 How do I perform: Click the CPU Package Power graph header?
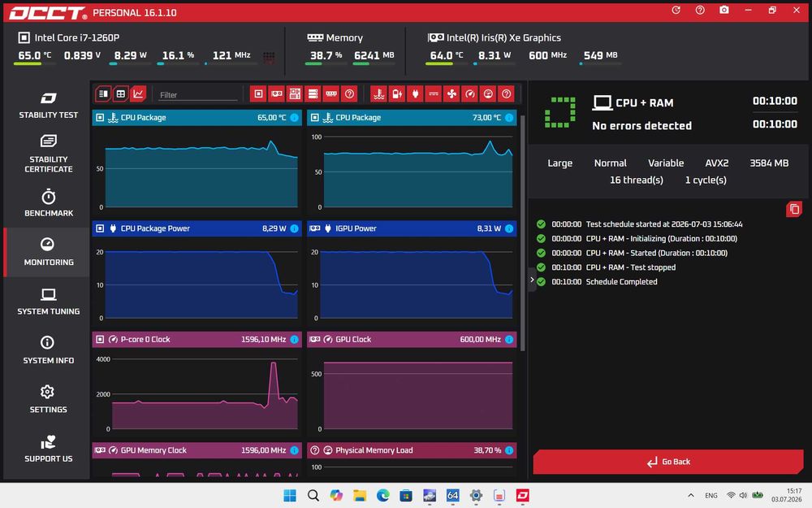(x=197, y=228)
